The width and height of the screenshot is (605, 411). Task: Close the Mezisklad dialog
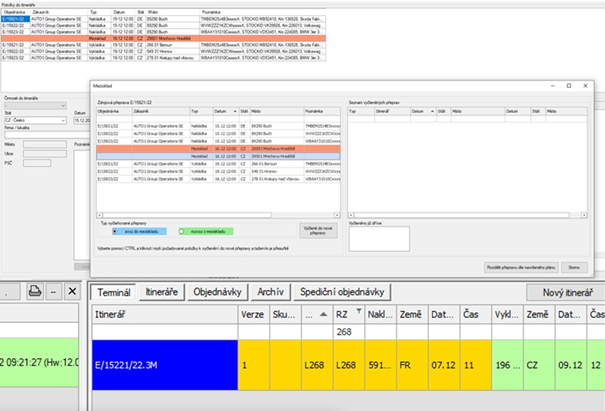585,86
